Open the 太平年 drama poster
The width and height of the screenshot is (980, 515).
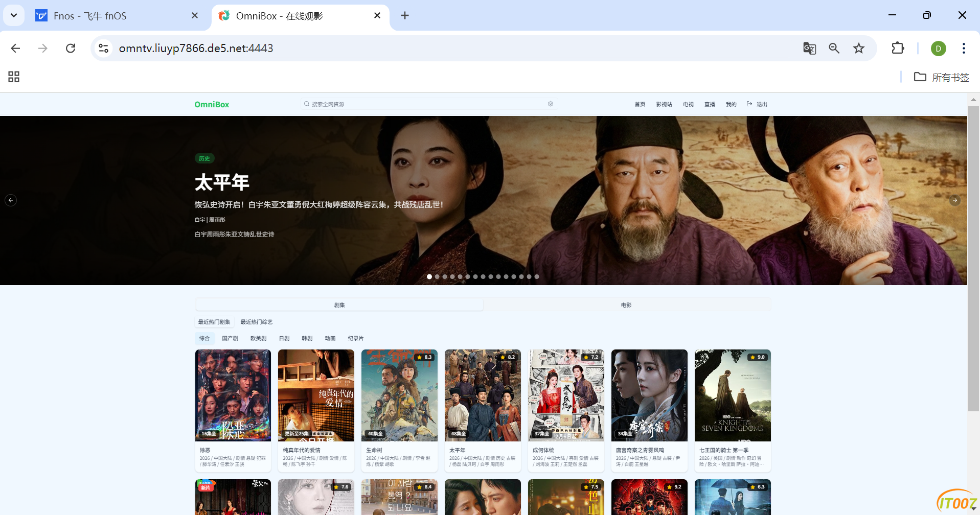point(482,395)
